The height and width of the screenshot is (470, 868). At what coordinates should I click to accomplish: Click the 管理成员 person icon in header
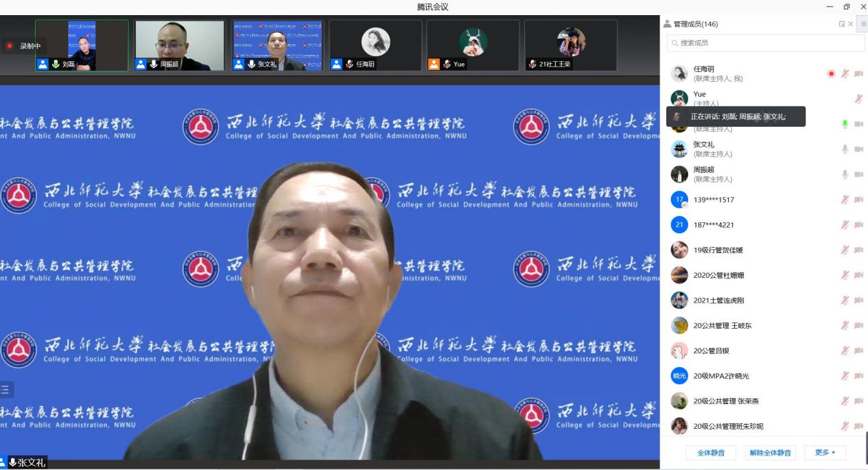(667, 24)
